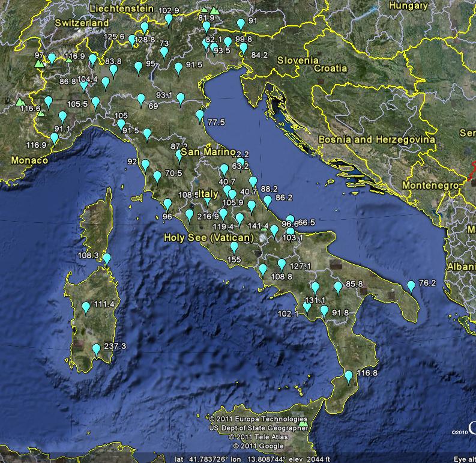Click the placemark pin labeled 116.8
This screenshot has width=476, height=463.
tap(349, 377)
